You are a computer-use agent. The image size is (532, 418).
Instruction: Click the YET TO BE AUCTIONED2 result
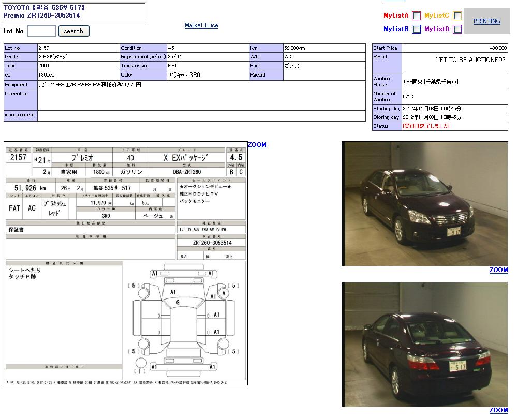tap(470, 60)
